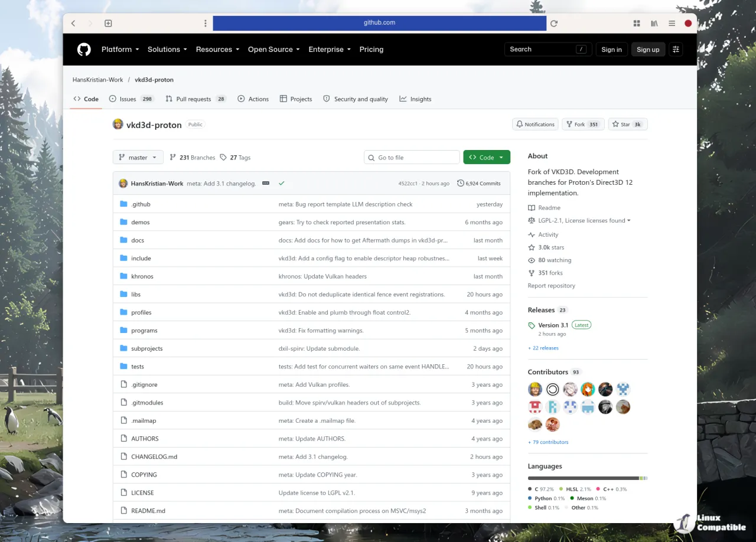Open the green Code dropdown button
756x542 pixels.
point(487,157)
